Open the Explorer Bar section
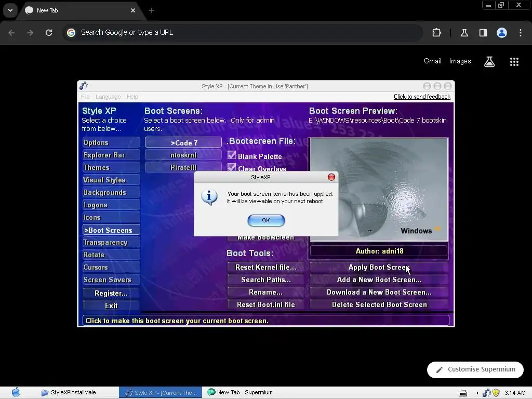This screenshot has width=532, height=399. tap(111, 155)
